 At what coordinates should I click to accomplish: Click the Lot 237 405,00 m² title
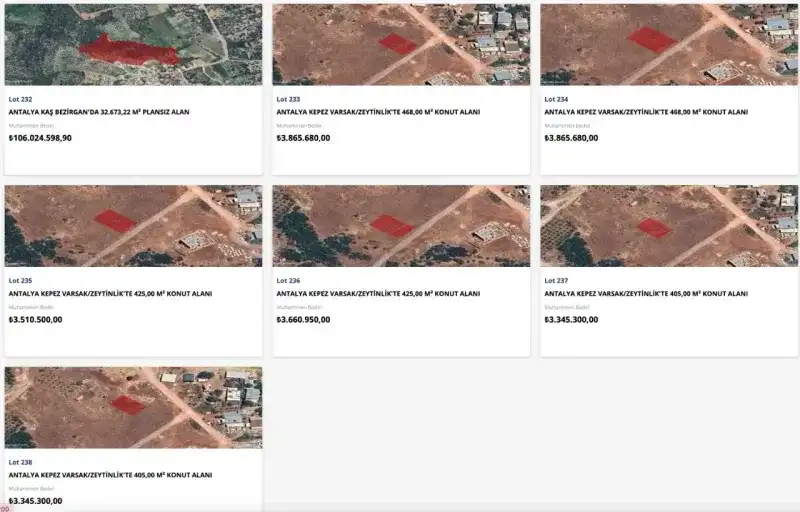coord(646,294)
